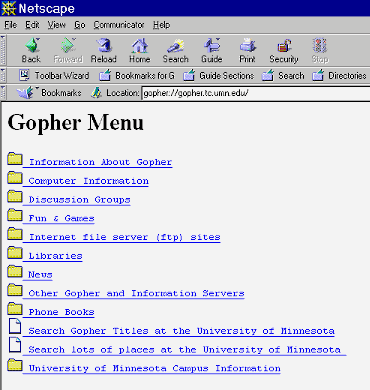Open Search lots of places at the University link
Image resolution: width=370 pixels, height=390 pixels.
point(184,350)
